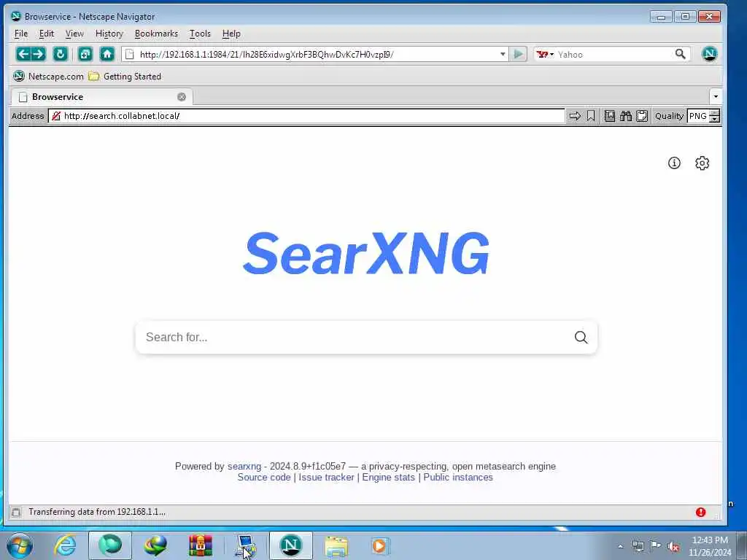747x560 pixels.
Task: Open the Help menu
Action: click(x=231, y=34)
